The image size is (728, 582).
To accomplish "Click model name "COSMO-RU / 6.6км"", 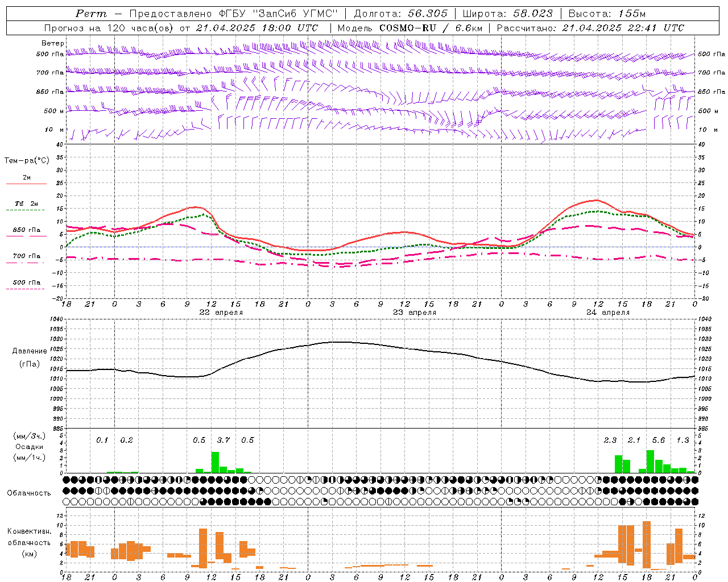I will 431,28.
